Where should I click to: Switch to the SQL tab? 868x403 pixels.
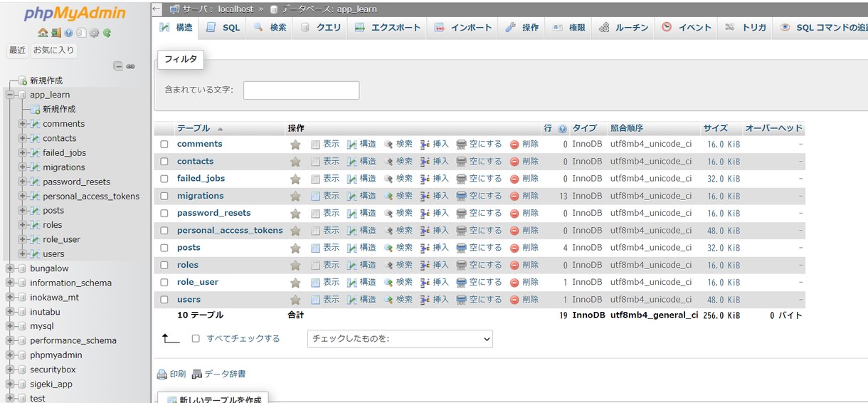coord(223,28)
